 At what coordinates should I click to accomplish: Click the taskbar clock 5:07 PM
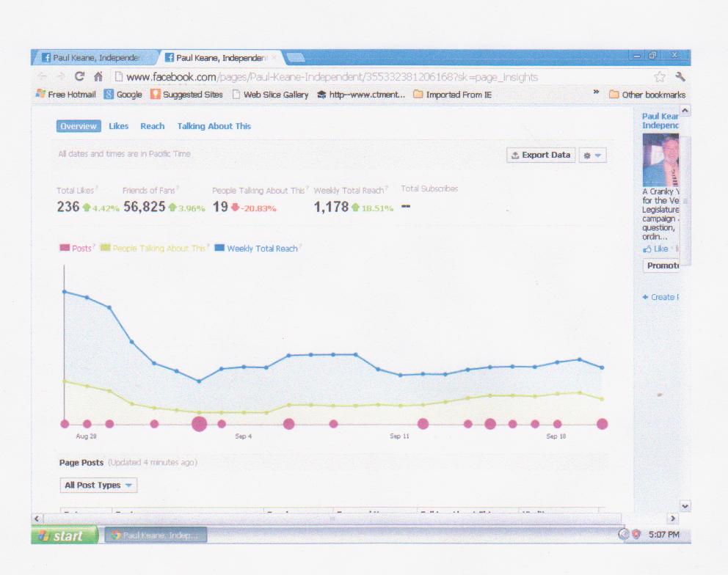click(x=664, y=535)
